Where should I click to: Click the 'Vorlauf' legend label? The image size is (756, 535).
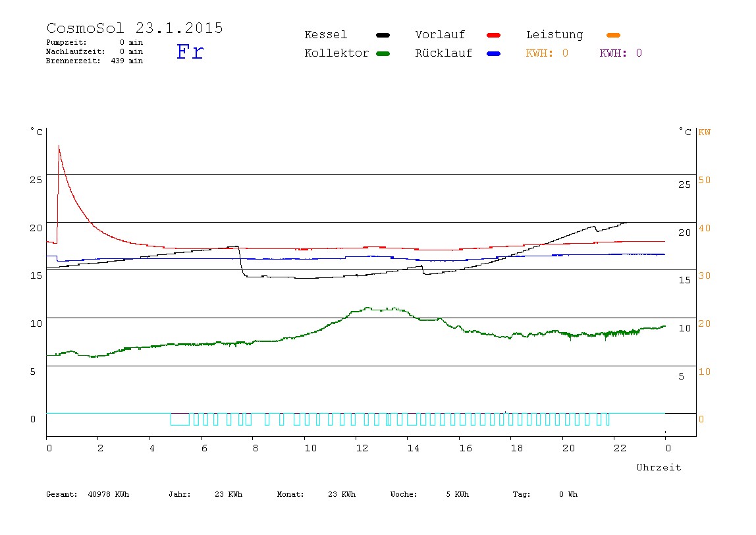point(440,35)
